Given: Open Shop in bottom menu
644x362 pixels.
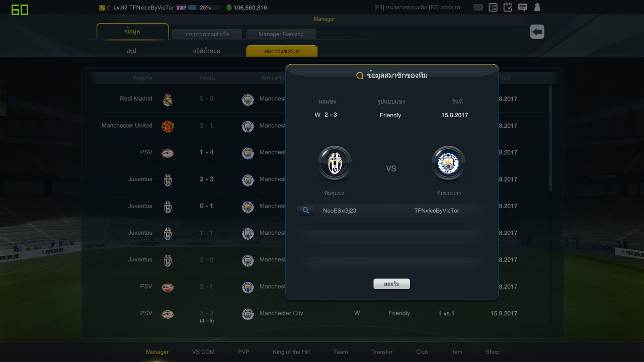Looking at the screenshot, I should (493, 352).
